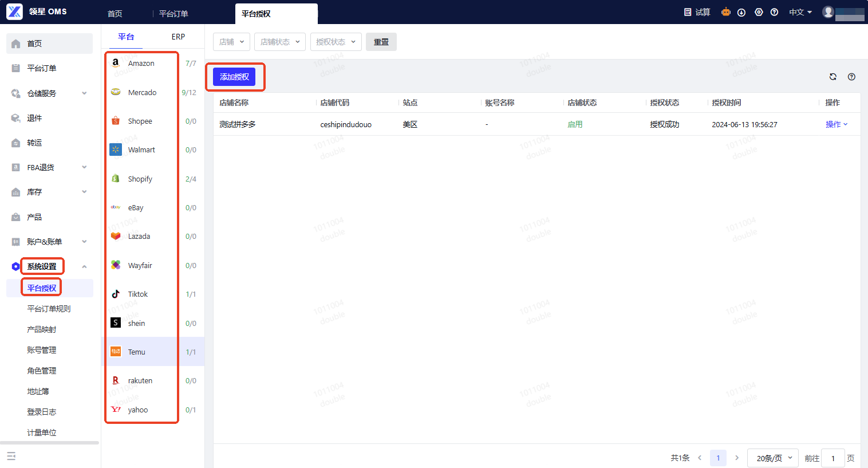This screenshot has height=468, width=868.
Task: Select Amazon platform logo
Action: [x=116, y=63]
